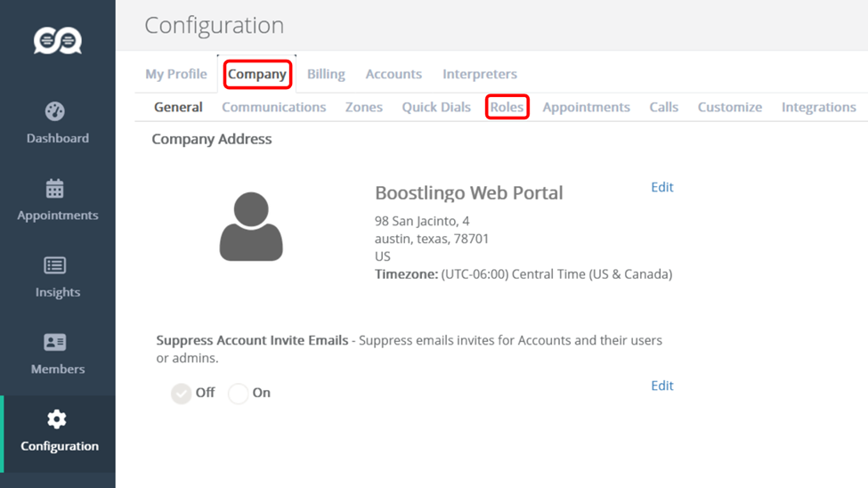Click the Configuration gear icon
868x488 pixels.
pos(56,419)
